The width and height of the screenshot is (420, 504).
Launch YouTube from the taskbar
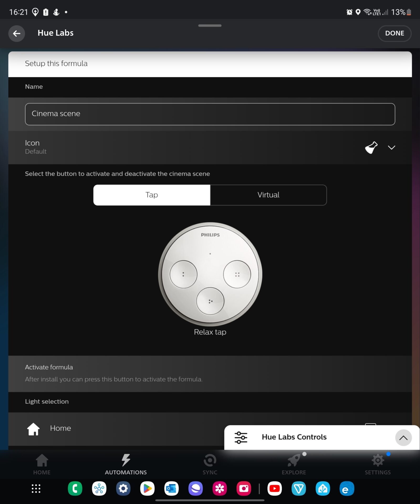[x=274, y=489]
